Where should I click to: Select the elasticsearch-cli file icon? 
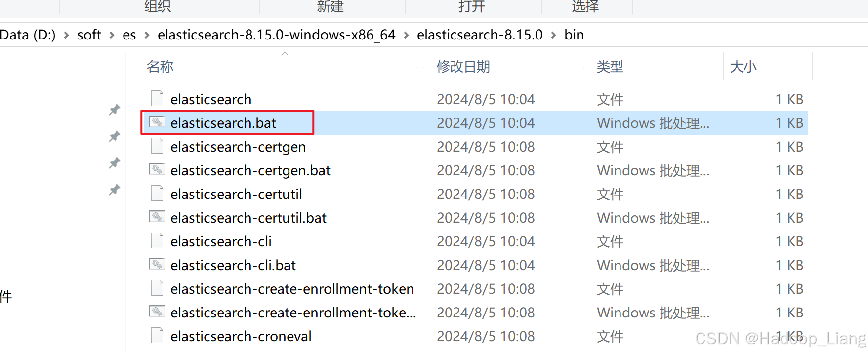click(x=157, y=240)
